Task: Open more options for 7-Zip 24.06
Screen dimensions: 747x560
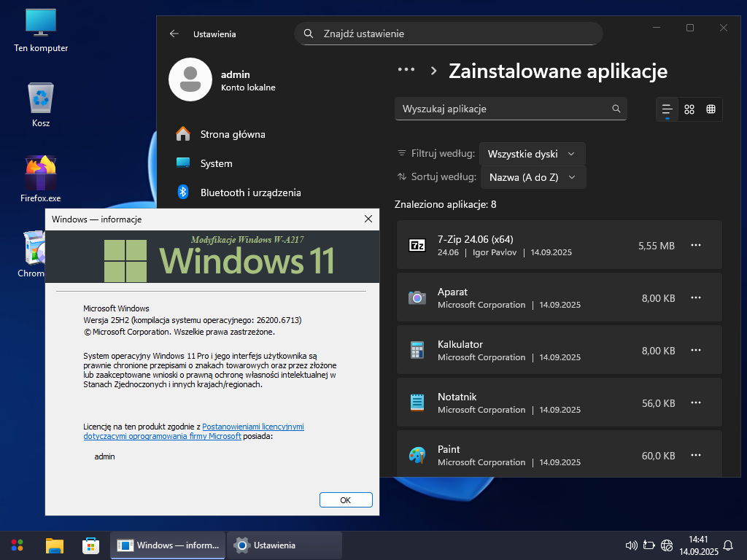Action: 696,246
